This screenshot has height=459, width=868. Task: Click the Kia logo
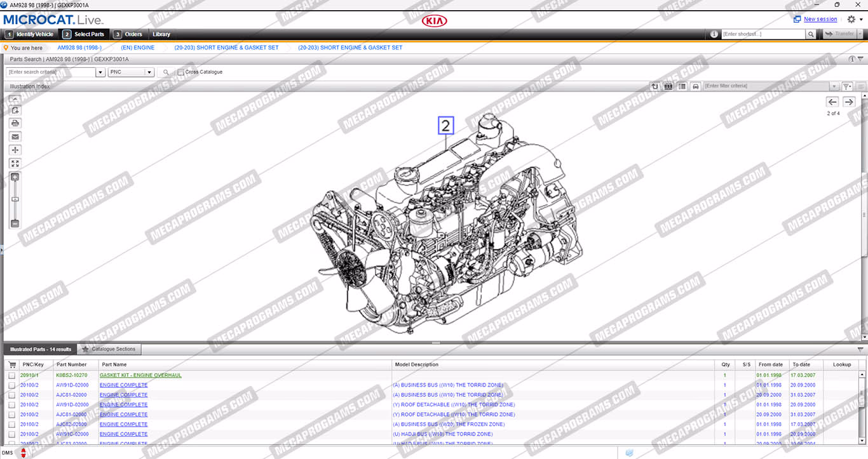(x=435, y=21)
